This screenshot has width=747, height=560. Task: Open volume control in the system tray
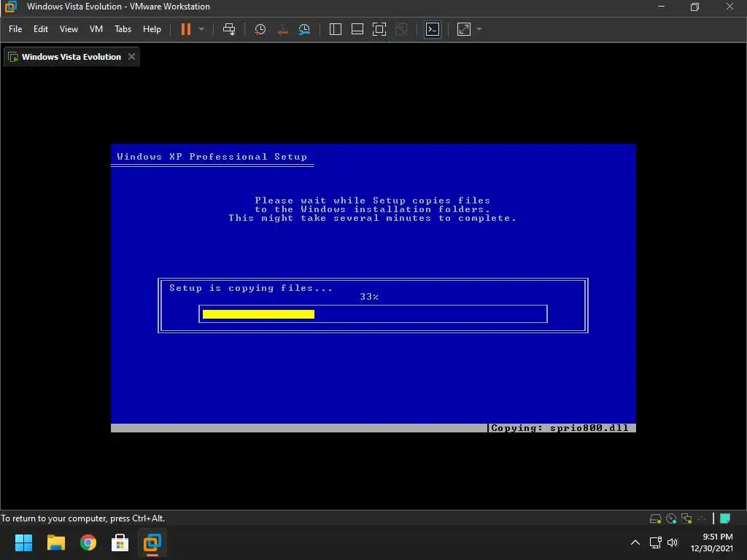(x=672, y=542)
